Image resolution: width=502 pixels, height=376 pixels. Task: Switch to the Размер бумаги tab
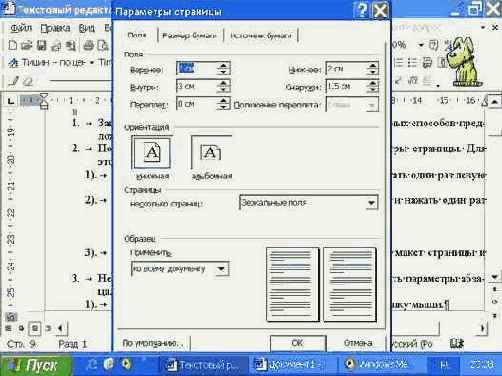point(189,35)
